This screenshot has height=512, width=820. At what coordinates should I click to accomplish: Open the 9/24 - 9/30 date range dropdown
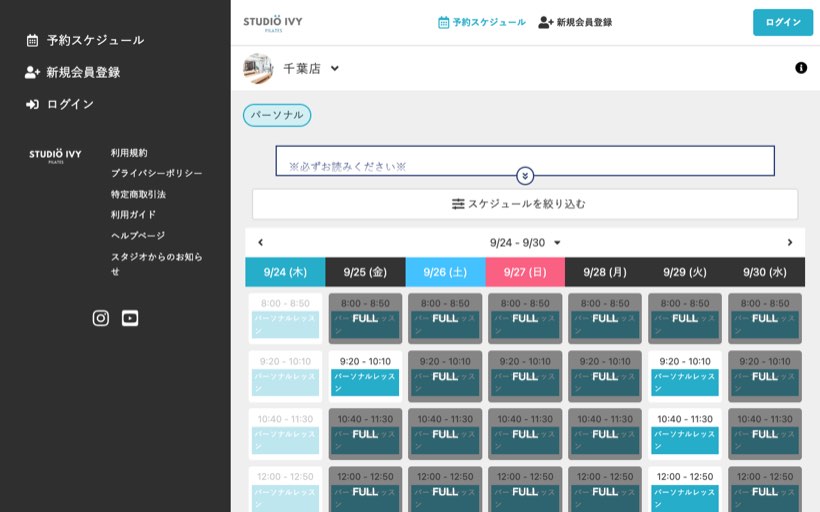click(x=525, y=243)
